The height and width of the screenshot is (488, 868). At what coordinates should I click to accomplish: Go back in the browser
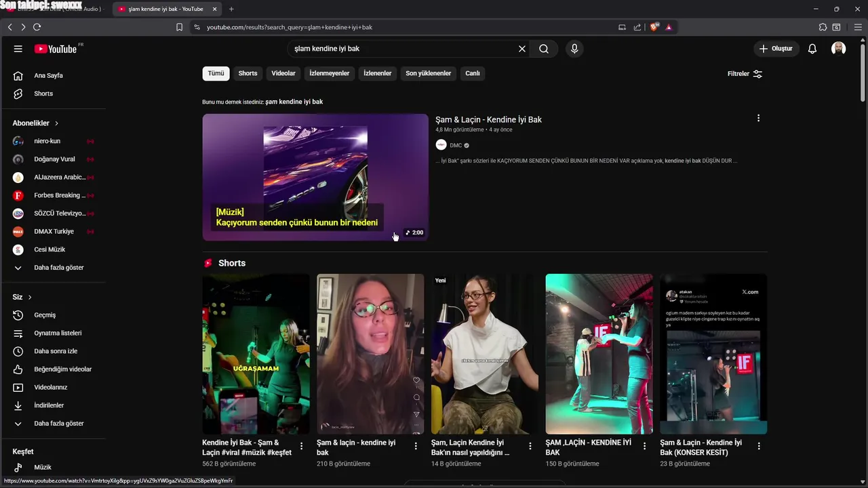[x=9, y=27]
